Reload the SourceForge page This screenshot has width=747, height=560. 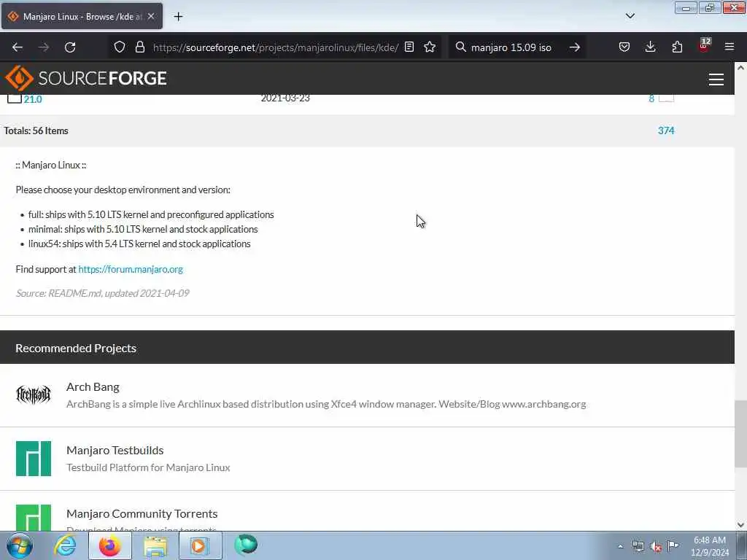coord(70,47)
